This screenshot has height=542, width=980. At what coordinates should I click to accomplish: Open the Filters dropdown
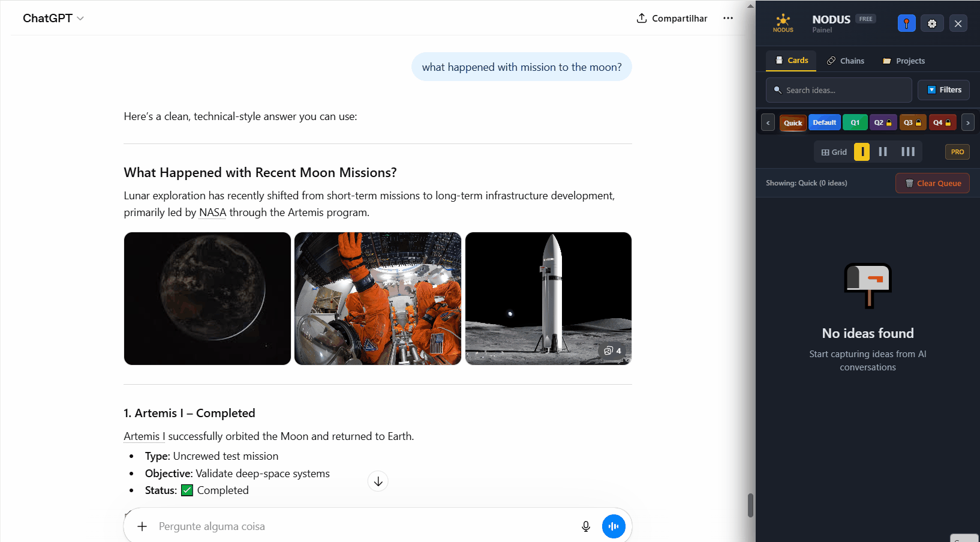pos(943,90)
